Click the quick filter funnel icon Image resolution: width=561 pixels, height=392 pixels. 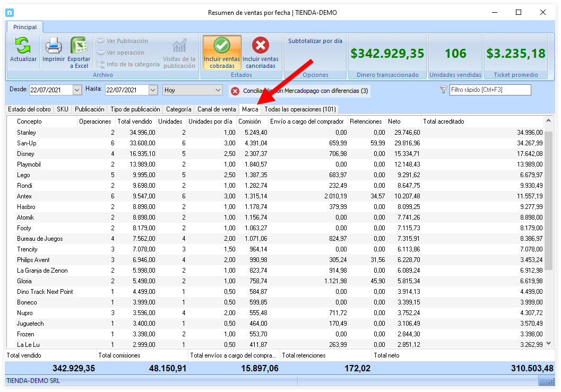click(x=444, y=90)
